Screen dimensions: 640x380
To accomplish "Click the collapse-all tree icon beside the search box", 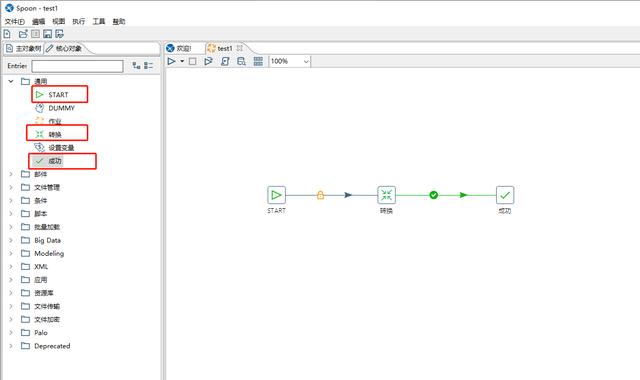I will coord(149,65).
